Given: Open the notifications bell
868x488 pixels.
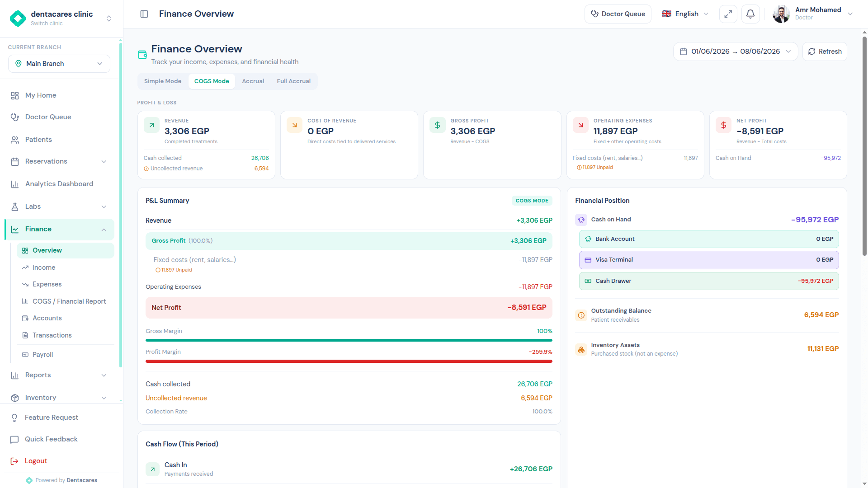Looking at the screenshot, I should pos(750,14).
